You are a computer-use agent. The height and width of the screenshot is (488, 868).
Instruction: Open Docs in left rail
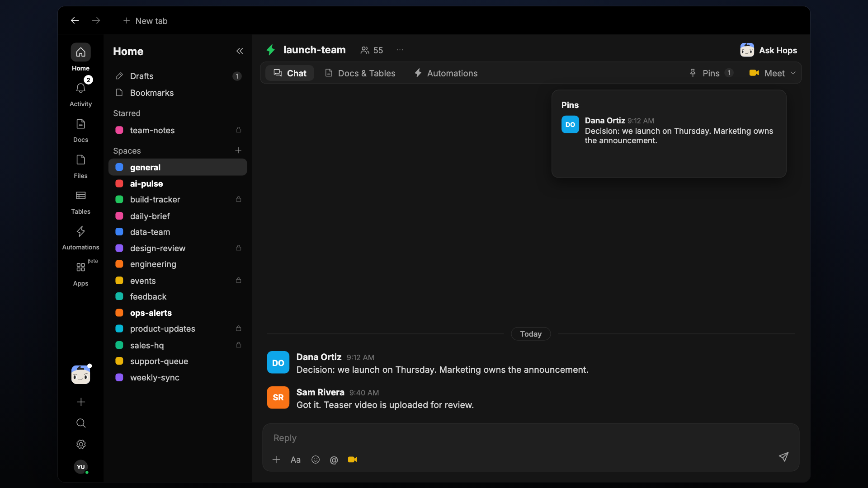click(80, 124)
